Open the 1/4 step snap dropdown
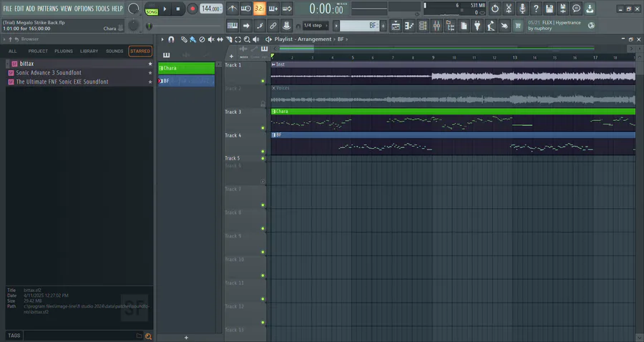The height and width of the screenshot is (342, 644). pyautogui.click(x=316, y=26)
